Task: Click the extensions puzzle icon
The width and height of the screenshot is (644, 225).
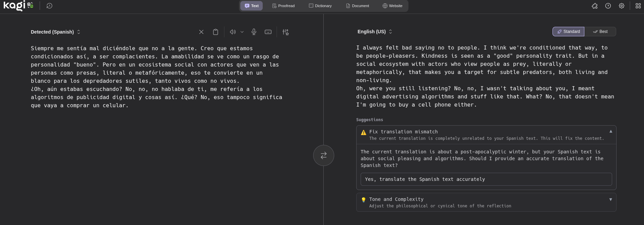Action: tap(595, 6)
